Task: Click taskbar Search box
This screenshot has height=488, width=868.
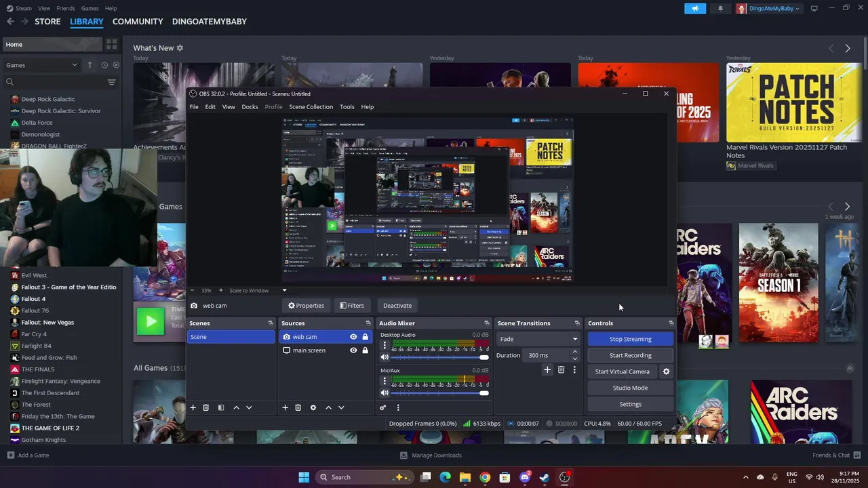Action: [x=365, y=477]
